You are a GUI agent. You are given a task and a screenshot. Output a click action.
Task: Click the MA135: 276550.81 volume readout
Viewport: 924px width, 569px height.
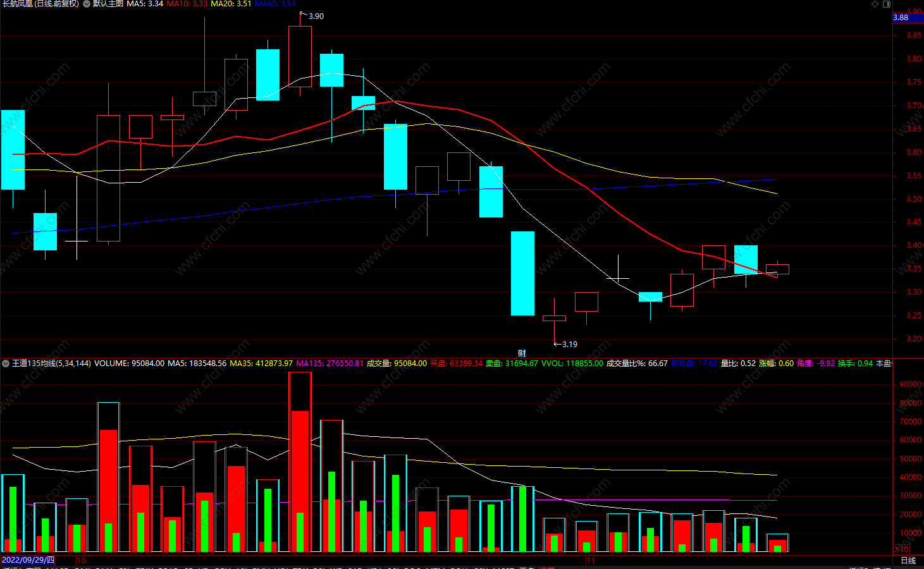tap(330, 364)
